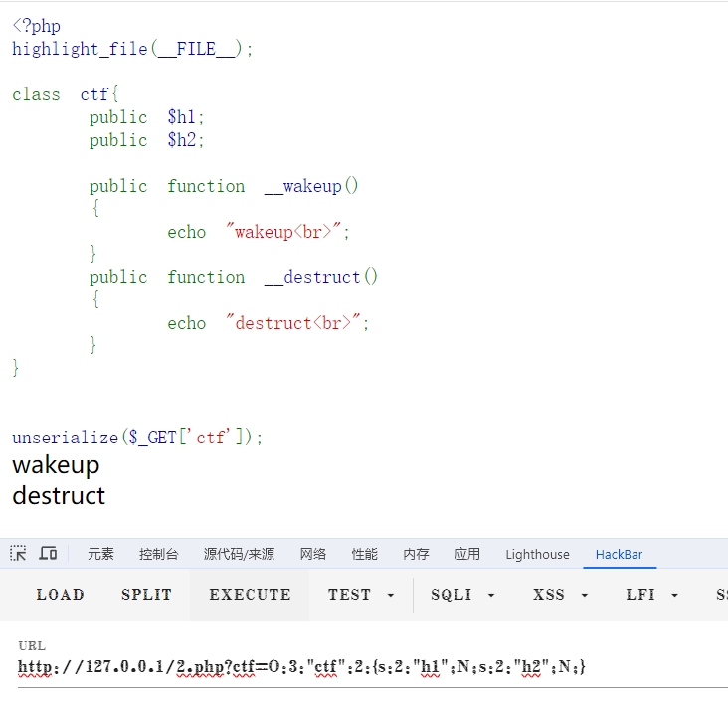Click the "destruct" output text on the page
This screenshot has height=704, width=728.
[x=59, y=495]
